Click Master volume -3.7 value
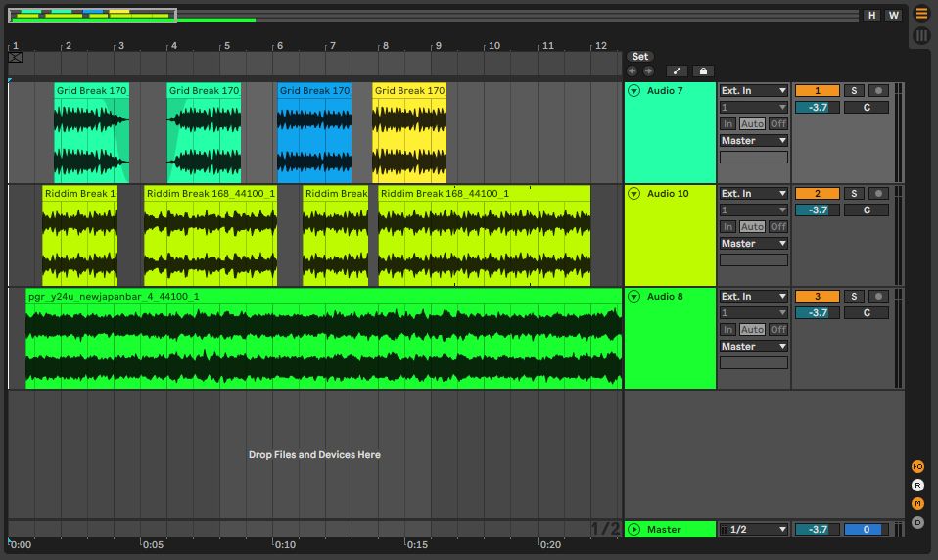The height and width of the screenshot is (560, 938). [x=818, y=530]
